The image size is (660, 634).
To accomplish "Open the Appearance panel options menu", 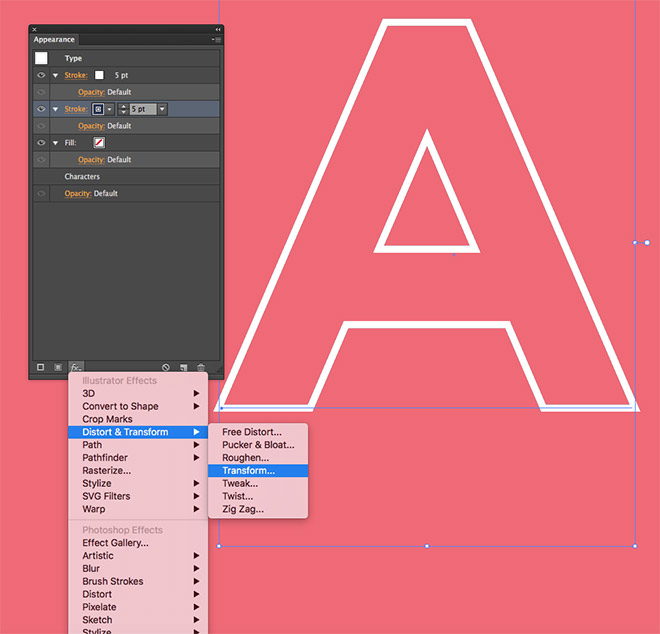I will tap(216, 39).
